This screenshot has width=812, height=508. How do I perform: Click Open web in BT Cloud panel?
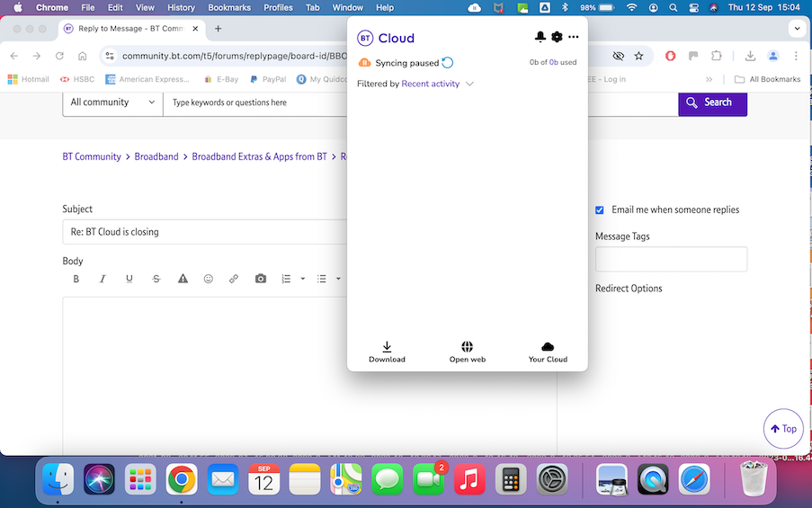tap(467, 352)
